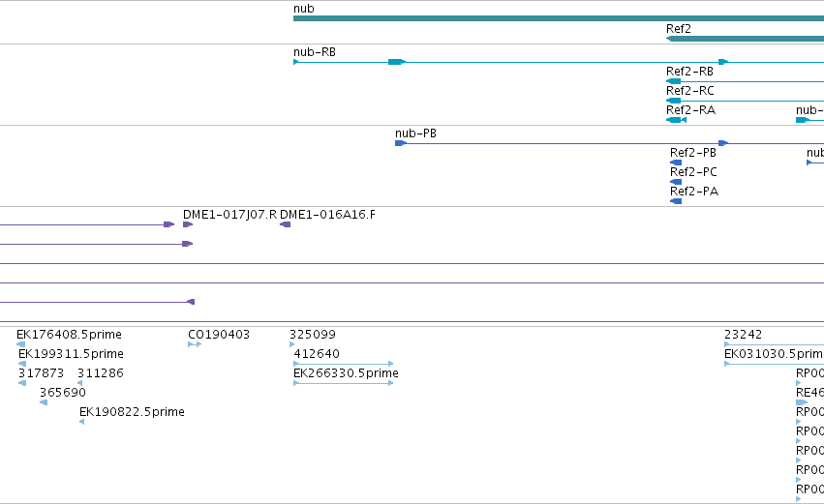Open the 317873 feature label
Image resolution: width=824 pixels, height=504 pixels.
click(41, 373)
